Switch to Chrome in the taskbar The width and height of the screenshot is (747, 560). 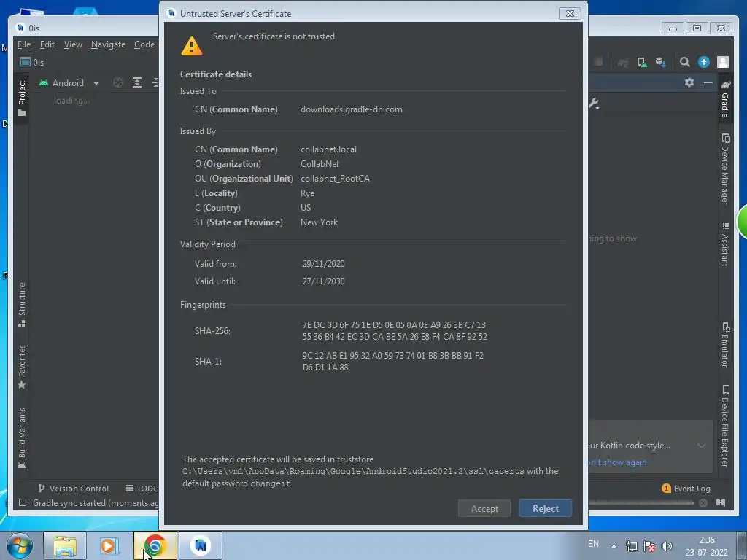click(x=155, y=545)
